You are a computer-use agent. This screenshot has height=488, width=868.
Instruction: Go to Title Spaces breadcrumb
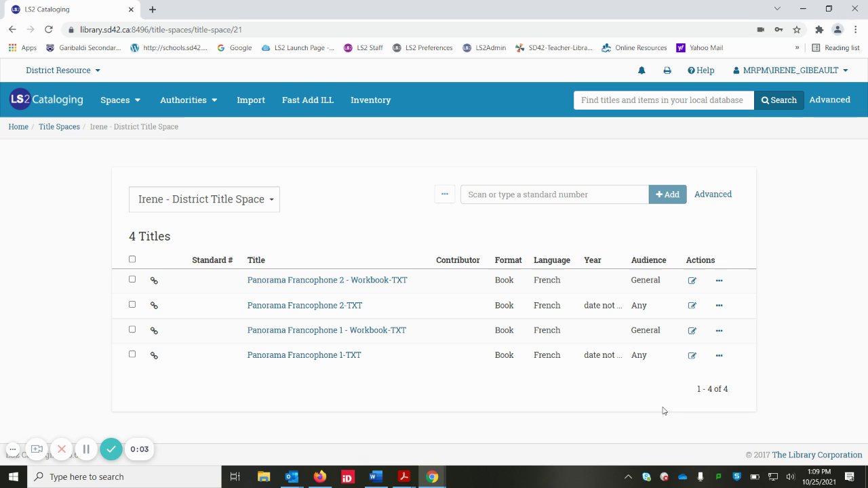[x=59, y=127]
